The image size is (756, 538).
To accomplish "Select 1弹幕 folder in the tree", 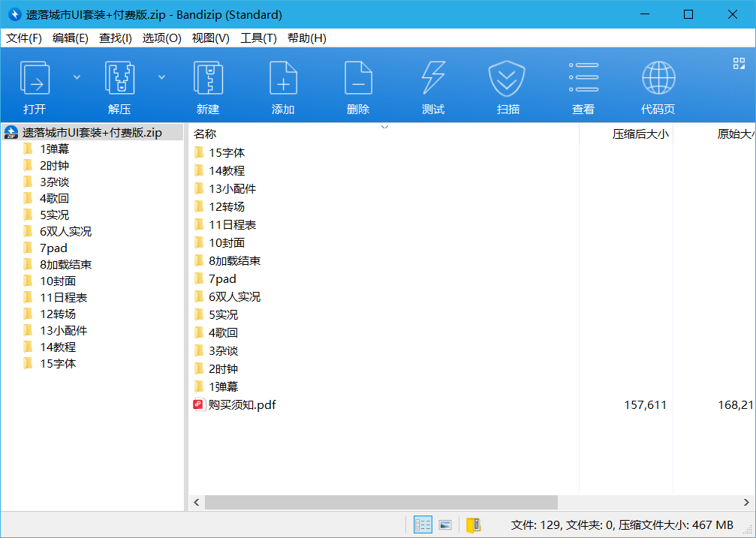I will pos(55,149).
